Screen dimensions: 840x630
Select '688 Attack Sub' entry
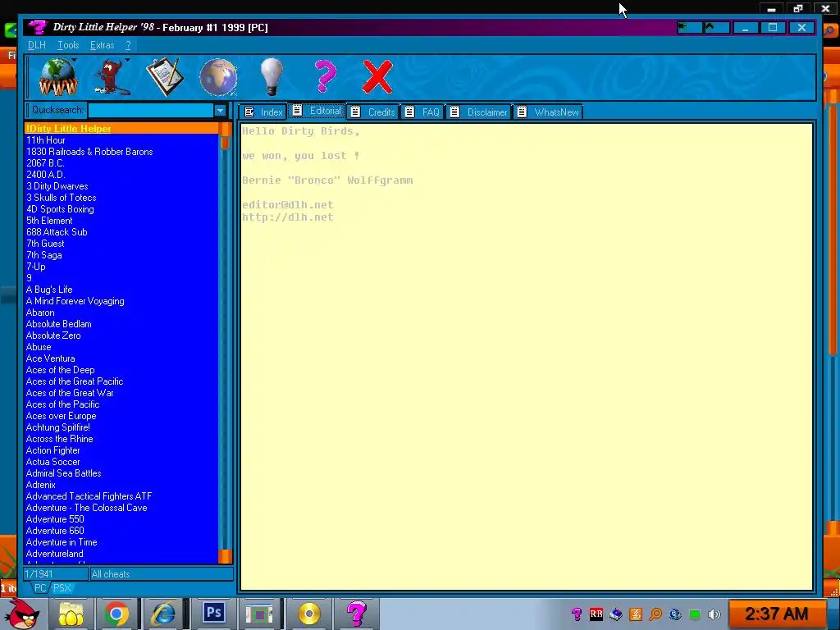tap(121, 232)
